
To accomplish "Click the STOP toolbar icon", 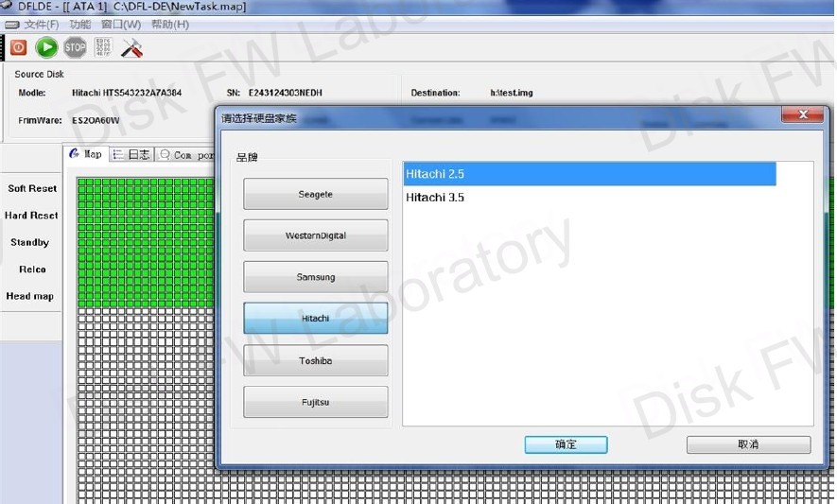I will [x=75, y=48].
